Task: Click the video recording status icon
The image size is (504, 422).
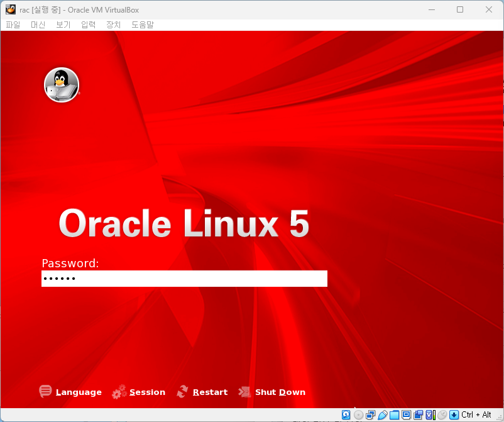Action: tap(418, 415)
